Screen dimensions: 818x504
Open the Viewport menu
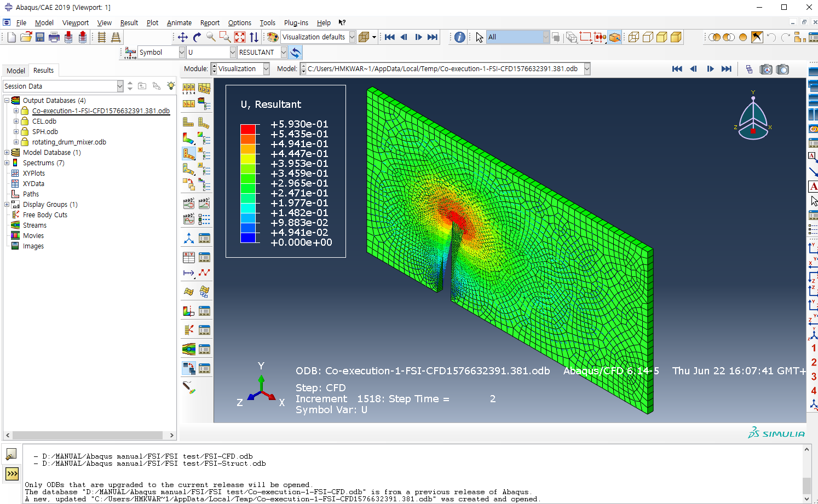coord(76,23)
